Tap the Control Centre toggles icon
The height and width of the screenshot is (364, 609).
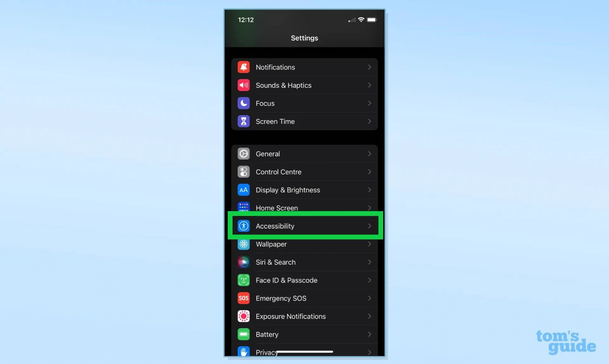pos(243,172)
